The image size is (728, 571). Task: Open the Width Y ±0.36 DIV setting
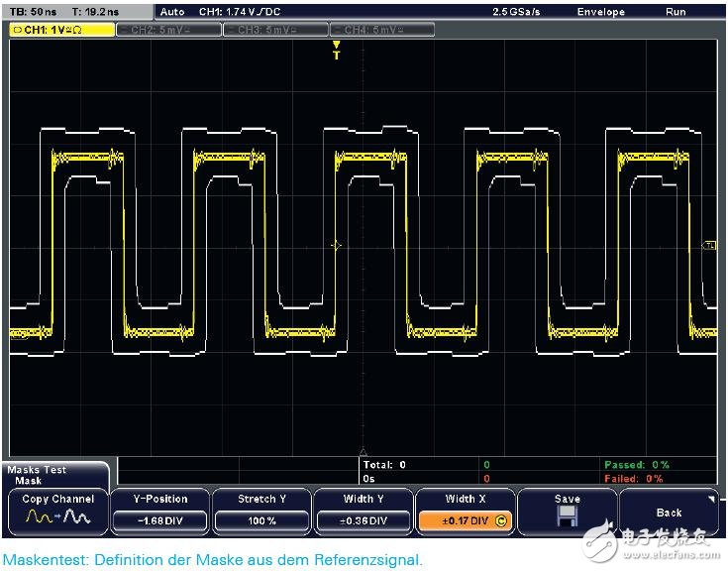click(x=364, y=519)
